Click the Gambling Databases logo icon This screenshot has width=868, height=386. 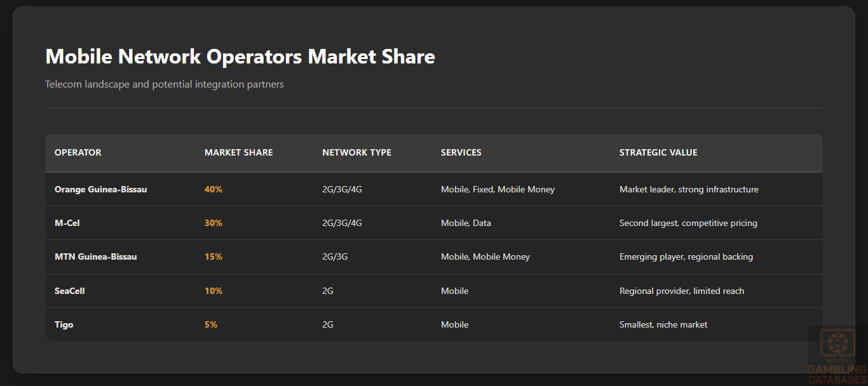(837, 345)
